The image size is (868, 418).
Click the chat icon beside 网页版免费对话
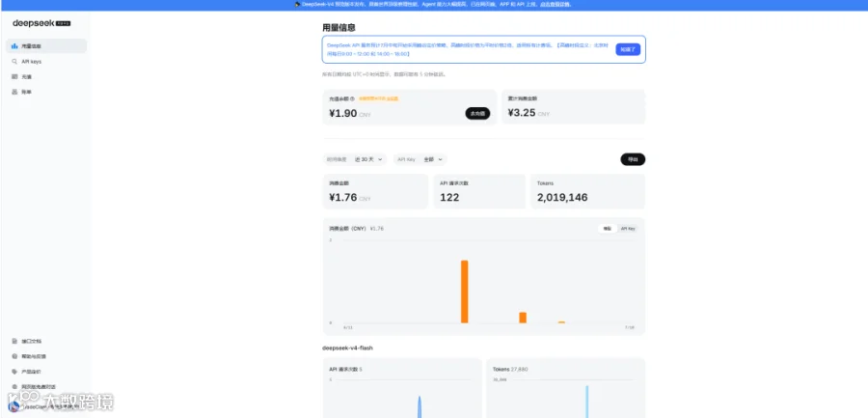pyautogui.click(x=14, y=386)
